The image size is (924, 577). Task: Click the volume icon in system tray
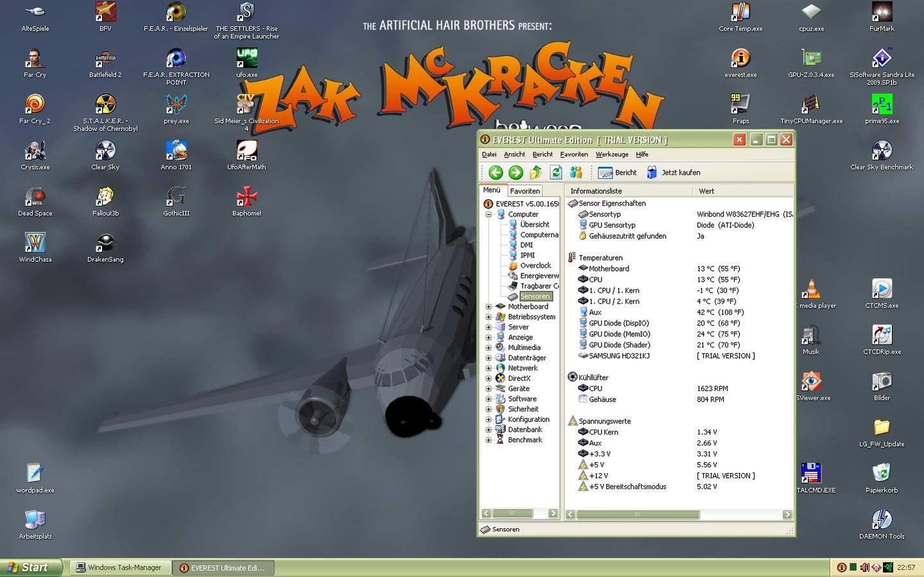tap(864, 567)
